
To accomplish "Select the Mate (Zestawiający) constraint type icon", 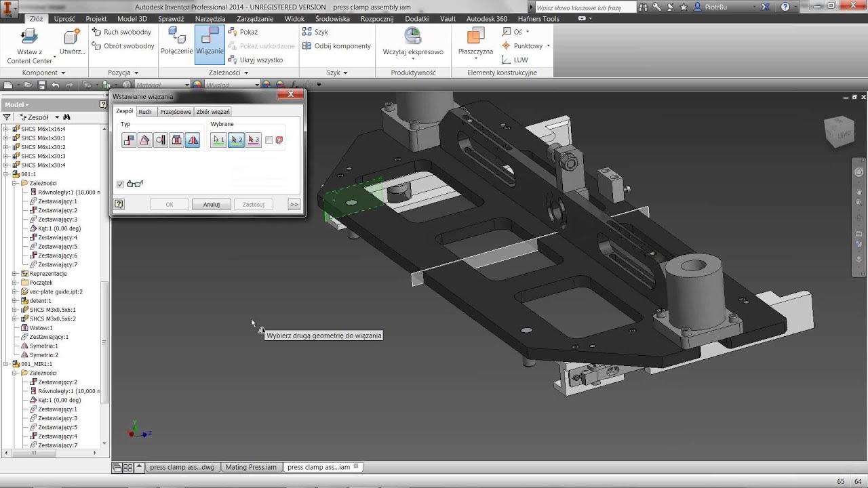I will pos(129,140).
